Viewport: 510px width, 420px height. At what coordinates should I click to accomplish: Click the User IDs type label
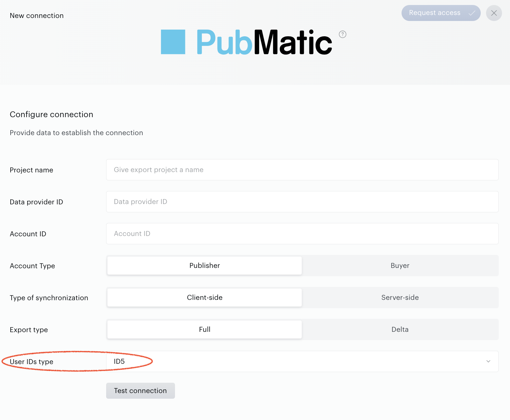32,362
